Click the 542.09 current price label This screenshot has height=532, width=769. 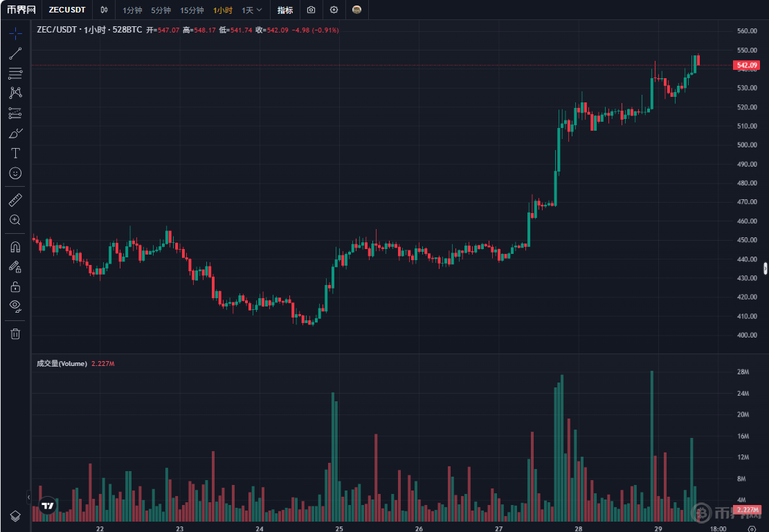[746, 65]
